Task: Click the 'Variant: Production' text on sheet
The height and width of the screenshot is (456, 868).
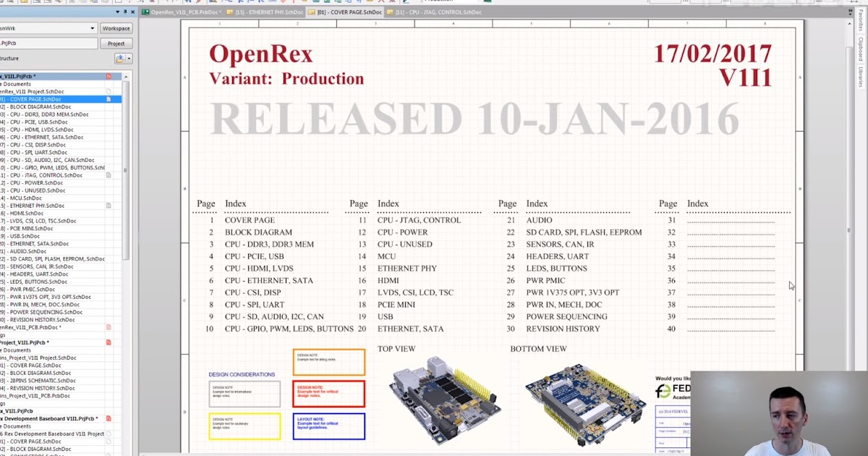Action: 286,79
